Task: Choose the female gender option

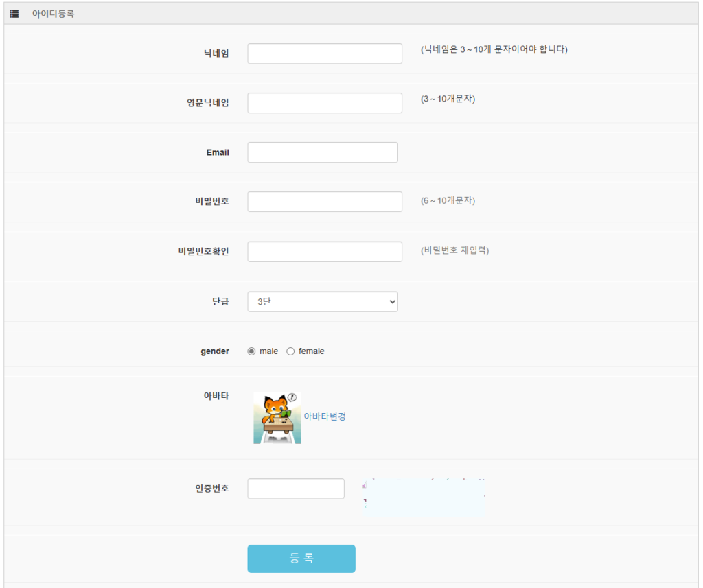Action: coord(290,351)
